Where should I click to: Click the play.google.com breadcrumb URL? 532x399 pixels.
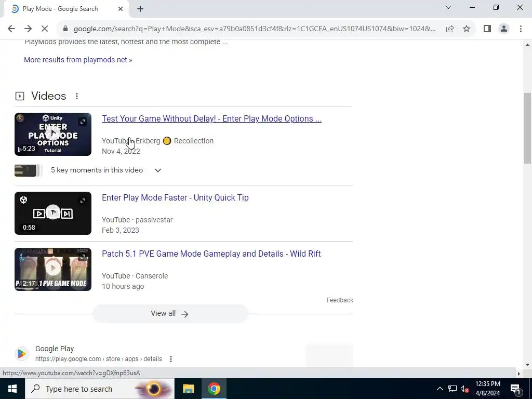[98, 359]
